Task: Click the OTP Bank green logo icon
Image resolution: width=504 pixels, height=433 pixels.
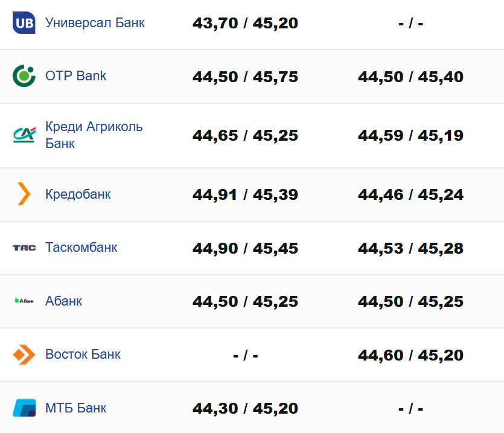Action: pyautogui.click(x=24, y=76)
